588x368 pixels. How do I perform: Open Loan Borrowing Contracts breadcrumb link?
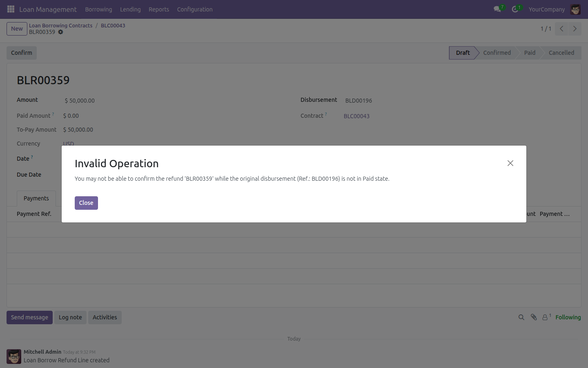[61, 25]
